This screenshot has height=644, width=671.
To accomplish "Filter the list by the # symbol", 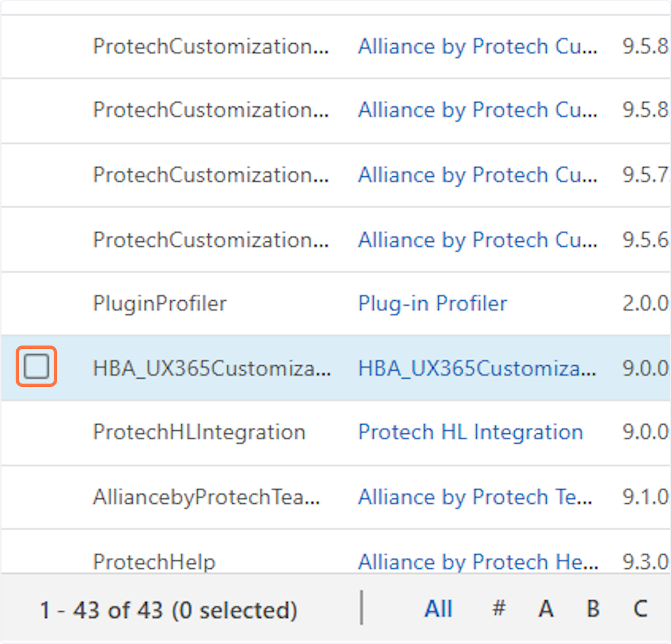I will (x=499, y=609).
